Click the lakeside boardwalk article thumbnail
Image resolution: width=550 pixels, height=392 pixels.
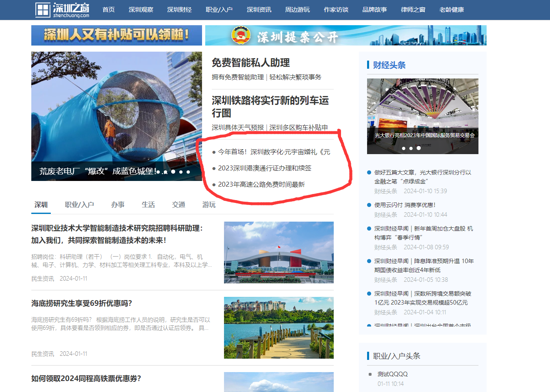[279, 328]
